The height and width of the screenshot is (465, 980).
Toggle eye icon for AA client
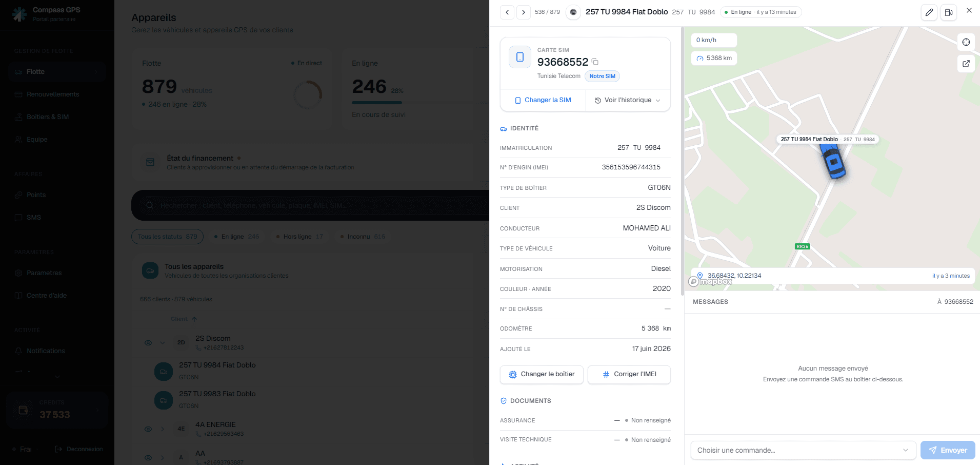tap(148, 458)
